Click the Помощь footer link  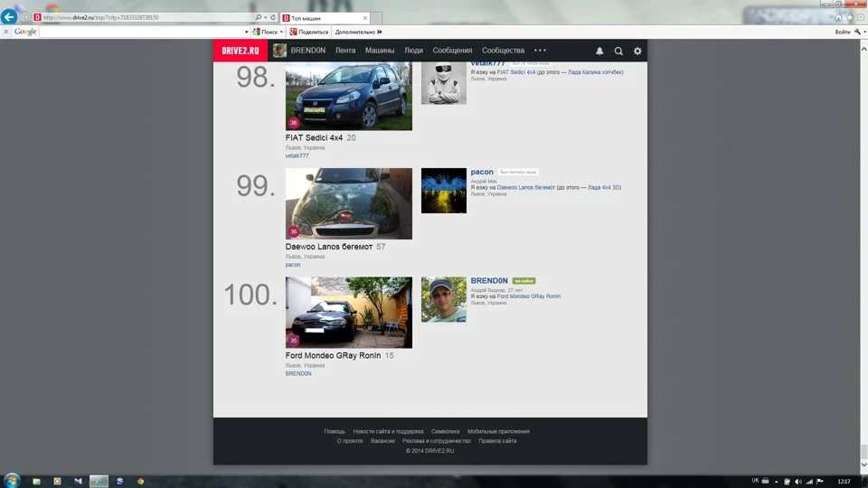335,432
